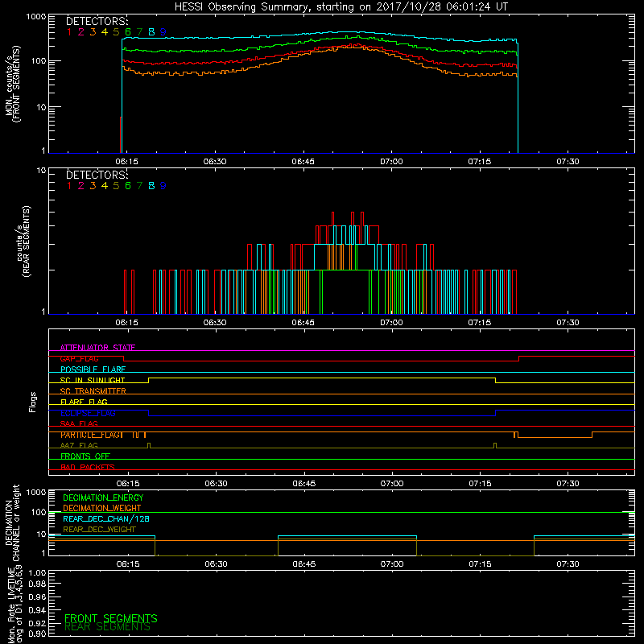Select red detector 1 in rear segments legend
Screen dimensions: 644x644
[x=69, y=186]
